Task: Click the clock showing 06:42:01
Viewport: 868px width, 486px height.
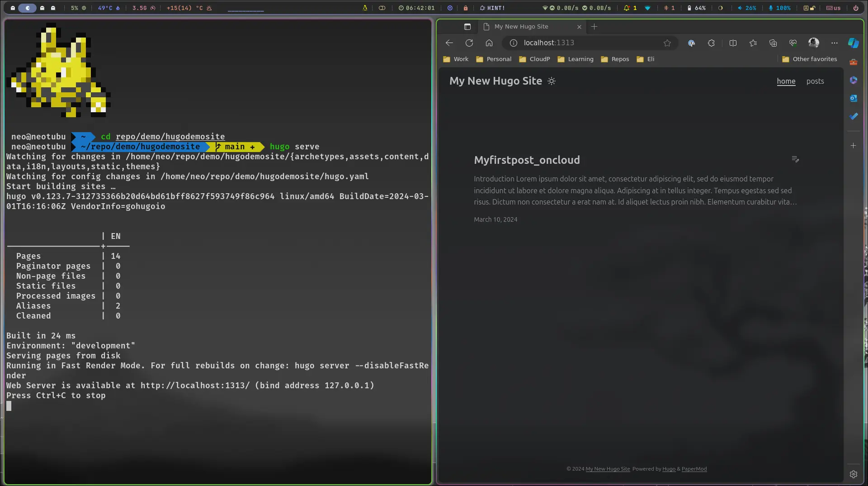Action: tap(416, 8)
